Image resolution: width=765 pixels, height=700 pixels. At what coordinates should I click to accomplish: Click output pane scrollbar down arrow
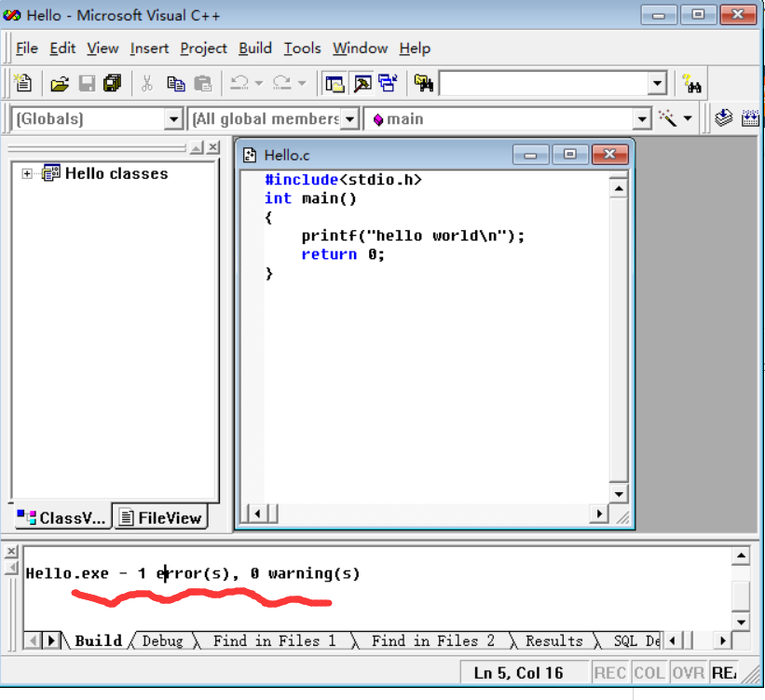pos(741,622)
